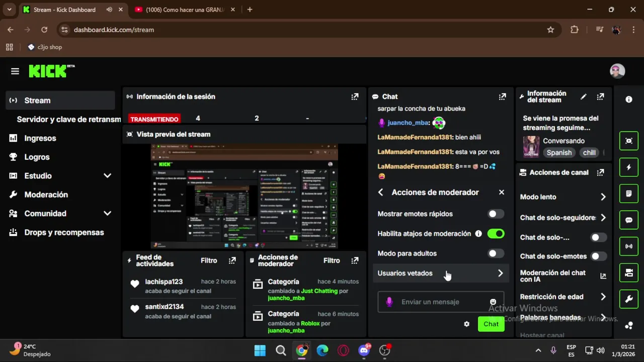Image resolution: width=644 pixels, height=362 pixels.
Task: Click the stream preview thumbnail
Action: point(245,197)
